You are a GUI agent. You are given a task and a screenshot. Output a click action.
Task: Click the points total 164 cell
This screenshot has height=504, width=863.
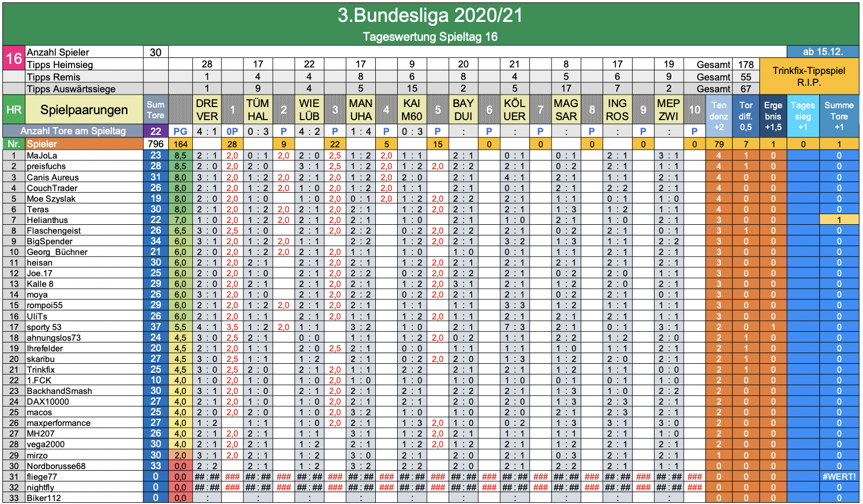181,144
